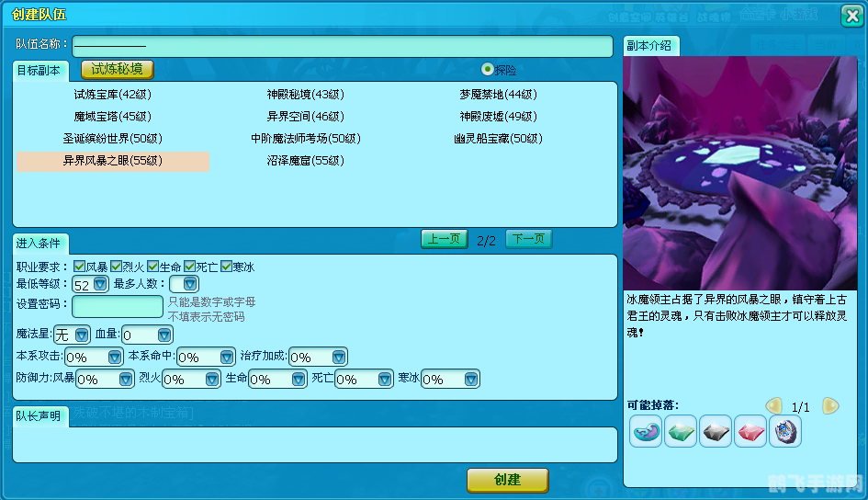Select dungeon 幽灵船宝藏(50级)
The image size is (868, 500).
pos(498,139)
